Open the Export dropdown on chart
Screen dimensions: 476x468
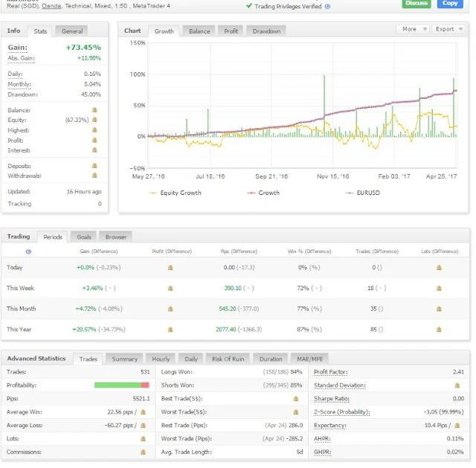click(448, 29)
